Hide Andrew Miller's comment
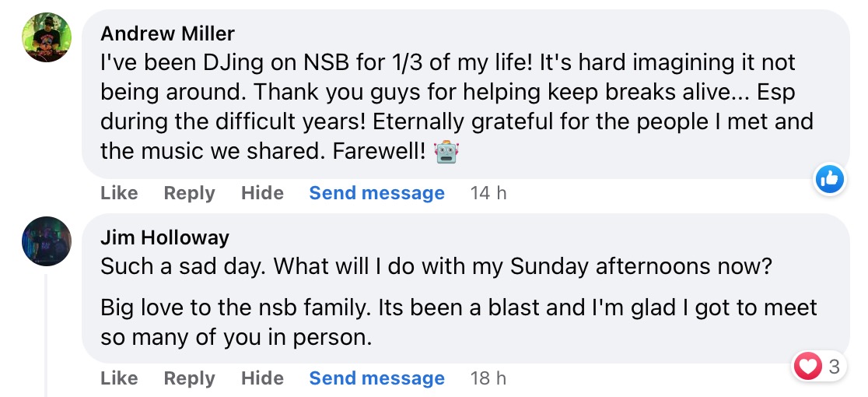Image resolution: width=868 pixels, height=397 pixels. (262, 193)
